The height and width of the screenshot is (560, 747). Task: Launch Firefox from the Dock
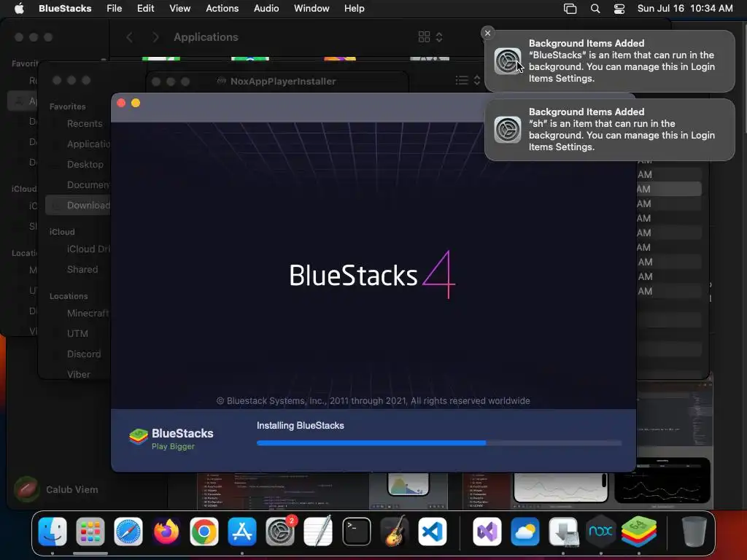point(166,532)
